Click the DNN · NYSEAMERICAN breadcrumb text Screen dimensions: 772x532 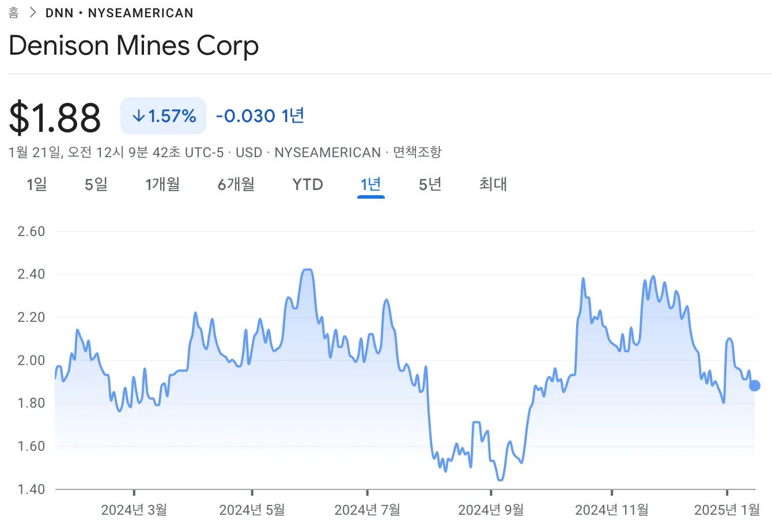tap(119, 13)
